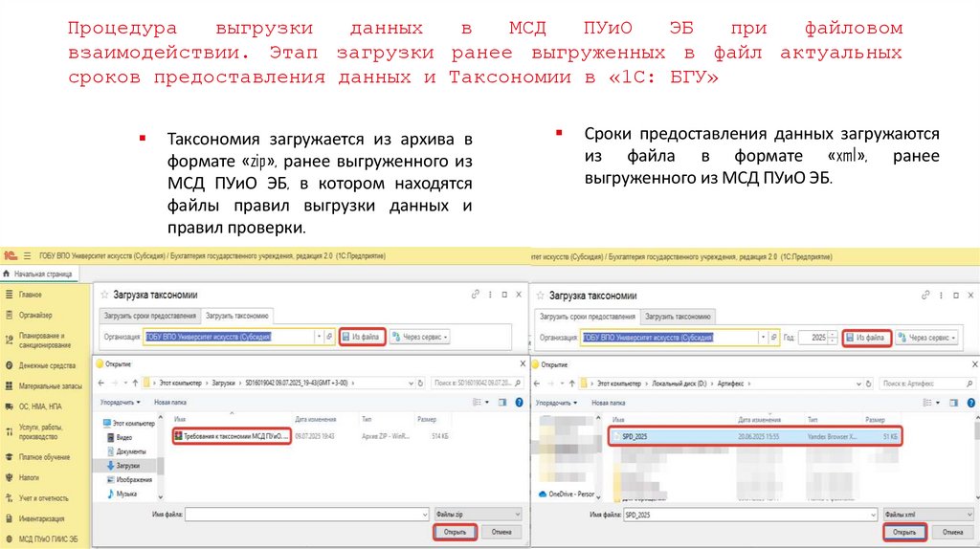Select the Загрузить таксономию tab in left form
This screenshot has width=980, height=549.
(x=237, y=316)
